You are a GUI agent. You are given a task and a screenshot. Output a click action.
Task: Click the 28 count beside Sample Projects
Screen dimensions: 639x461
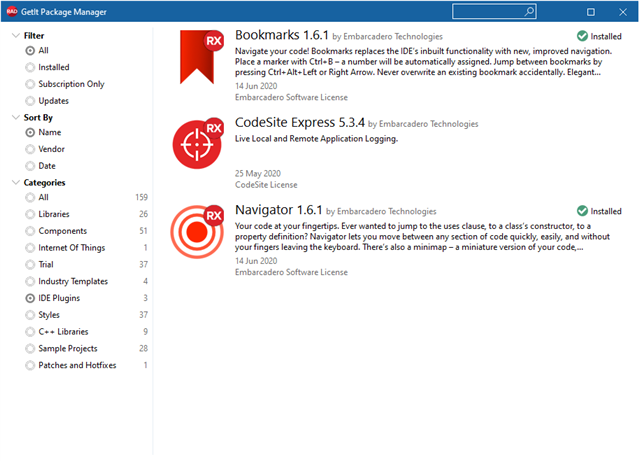pos(143,349)
